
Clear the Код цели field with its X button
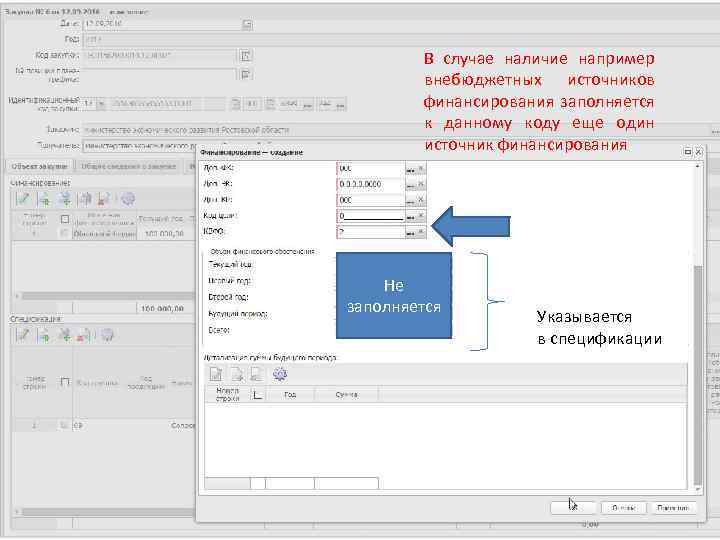pyautogui.click(x=421, y=216)
